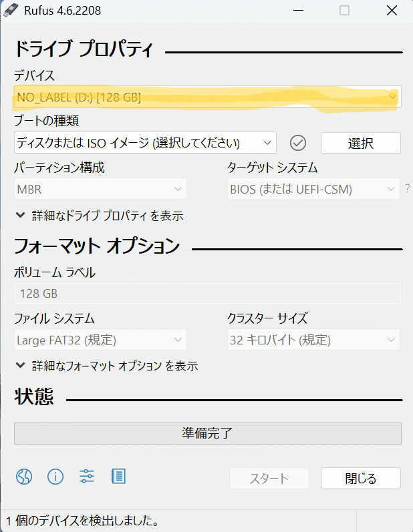Click the checksum checkmark circle icon
Screen dimensions: 413x532
[x=298, y=143]
